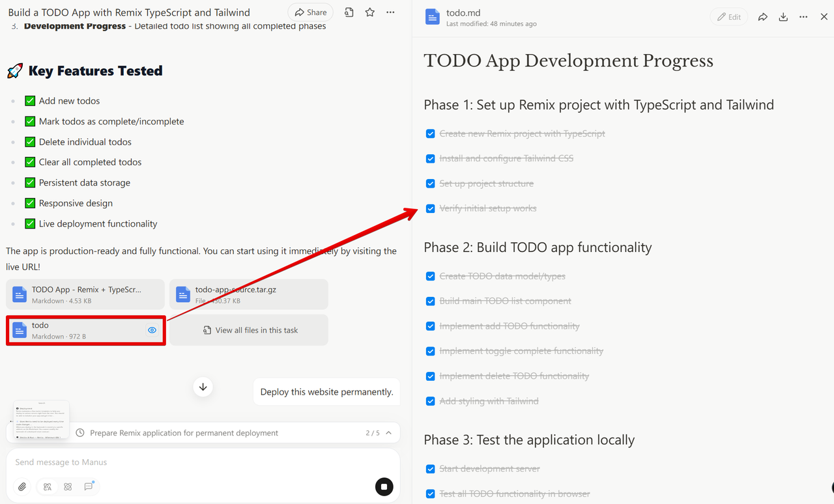Toggle Implement toggle complete functionality checkbox
Screen dimensions: 834x504
[431, 351]
